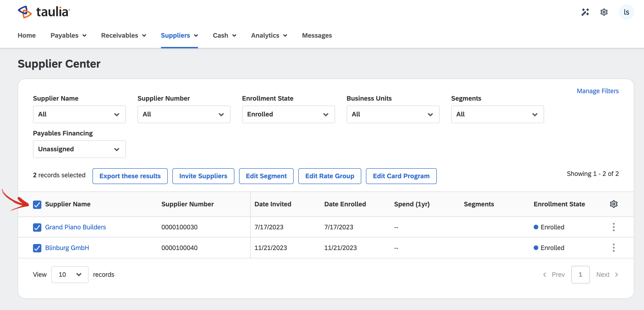
Task: Deselect Grand Piano Builders row checkbox
Action: coord(37,227)
